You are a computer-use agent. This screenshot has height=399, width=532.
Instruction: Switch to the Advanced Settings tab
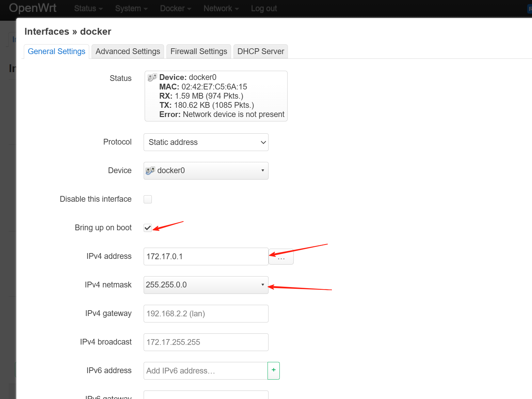[x=128, y=51]
